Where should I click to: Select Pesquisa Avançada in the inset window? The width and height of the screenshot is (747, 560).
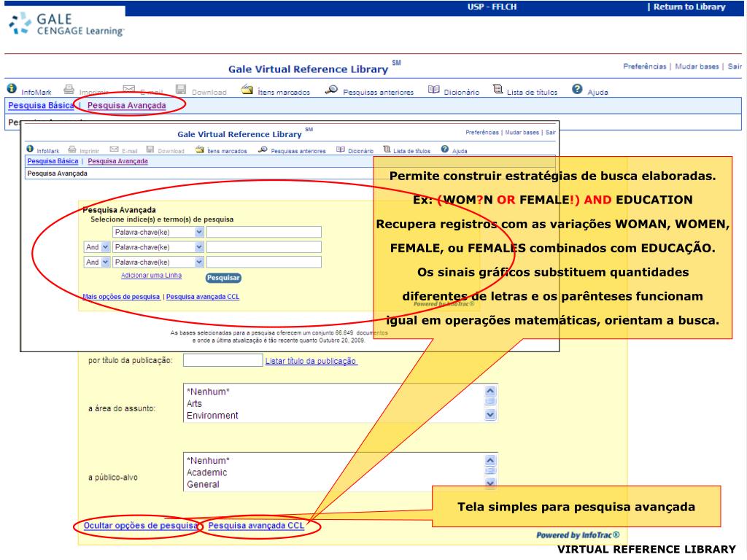pyautogui.click(x=117, y=161)
